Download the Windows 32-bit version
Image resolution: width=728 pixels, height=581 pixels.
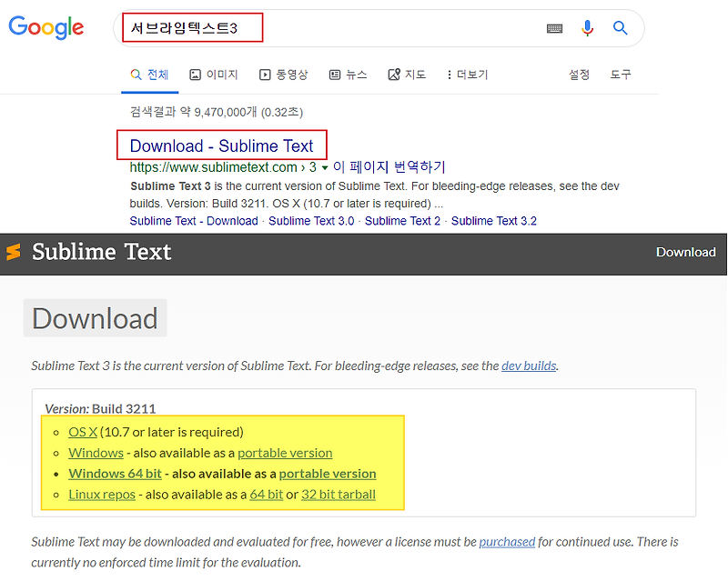point(96,453)
